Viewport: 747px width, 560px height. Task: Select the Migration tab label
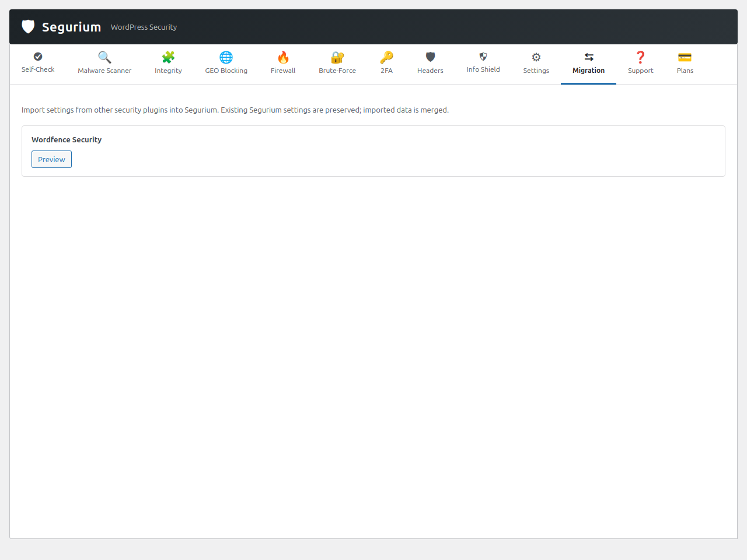coord(588,71)
